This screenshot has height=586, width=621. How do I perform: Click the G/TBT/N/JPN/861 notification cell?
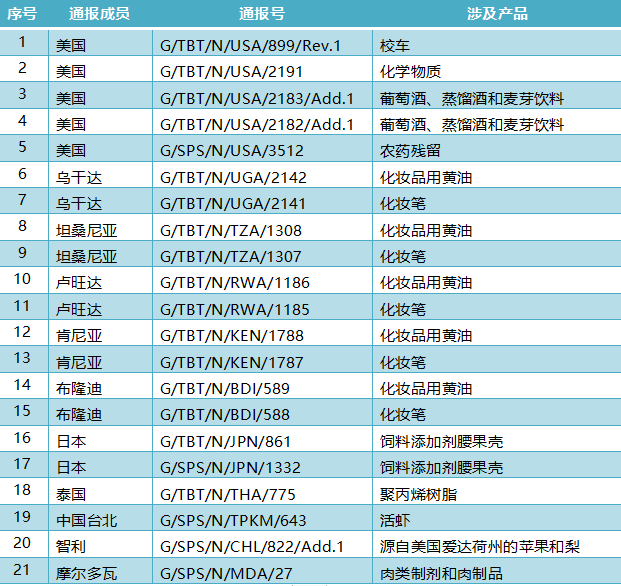[262, 439]
